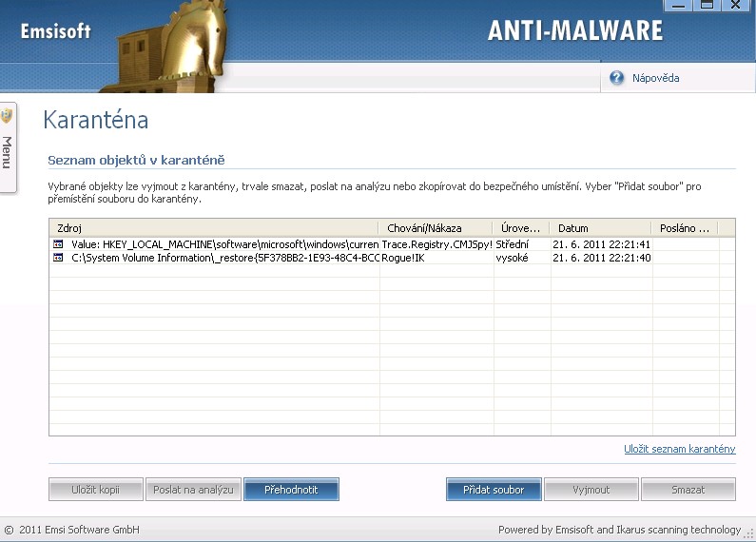The height and width of the screenshot is (542, 756).
Task: Close the Anti-Malware window
Action: [735, 6]
